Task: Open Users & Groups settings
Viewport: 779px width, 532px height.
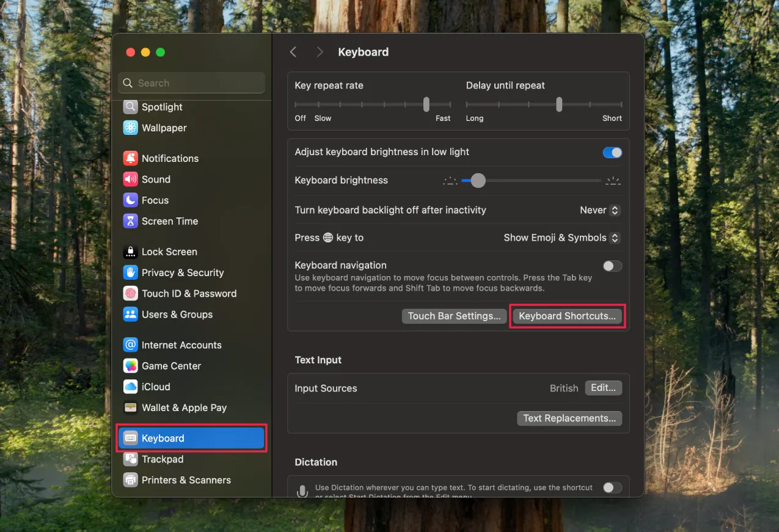Action: pyautogui.click(x=191, y=314)
